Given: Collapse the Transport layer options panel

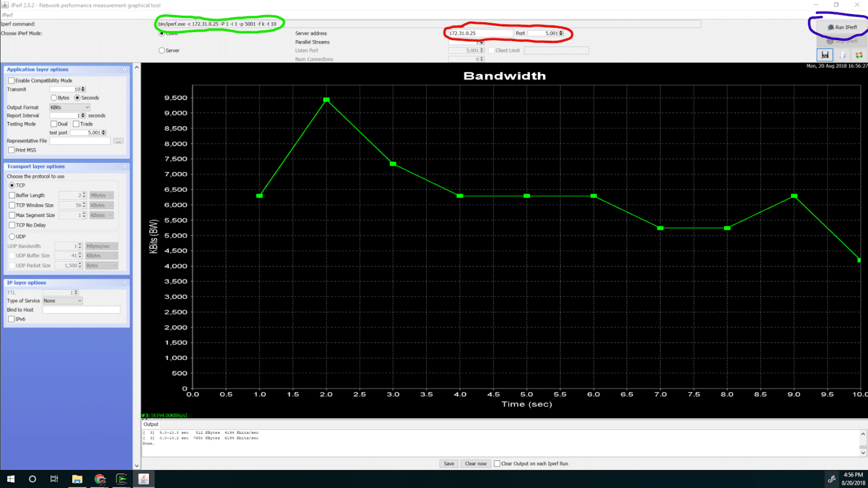Looking at the screenshot, I should pyautogui.click(x=124, y=166).
